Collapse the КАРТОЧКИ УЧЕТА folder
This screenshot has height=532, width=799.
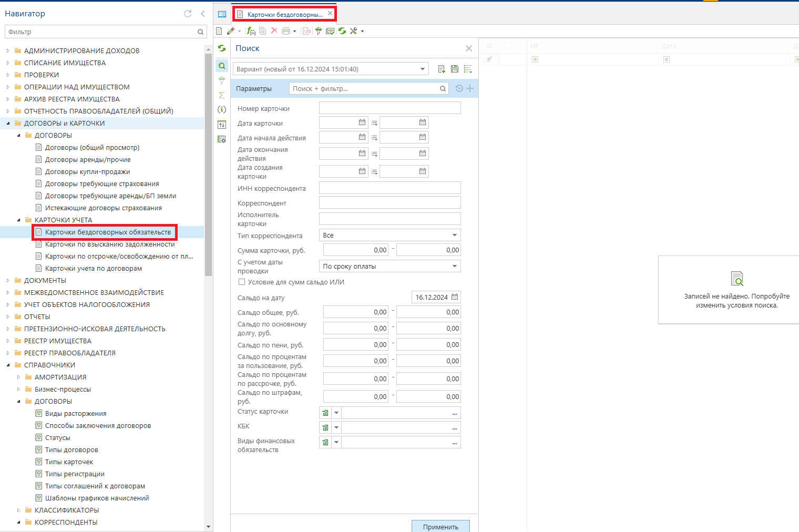coord(18,220)
